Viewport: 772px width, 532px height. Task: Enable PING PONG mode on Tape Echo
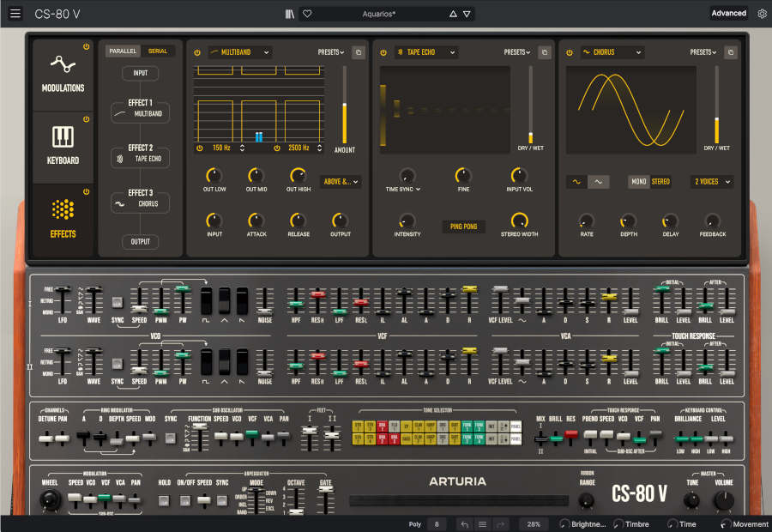(x=463, y=226)
